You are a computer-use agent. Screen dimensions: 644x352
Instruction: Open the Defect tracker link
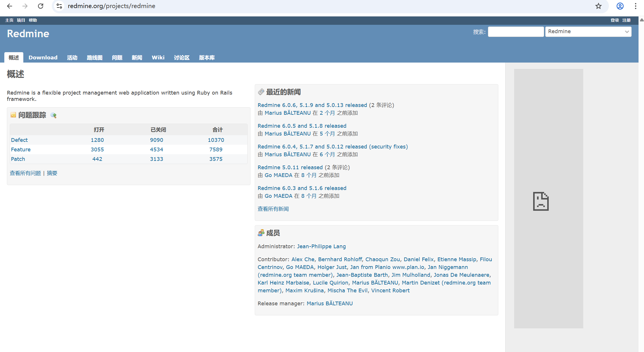(x=19, y=140)
